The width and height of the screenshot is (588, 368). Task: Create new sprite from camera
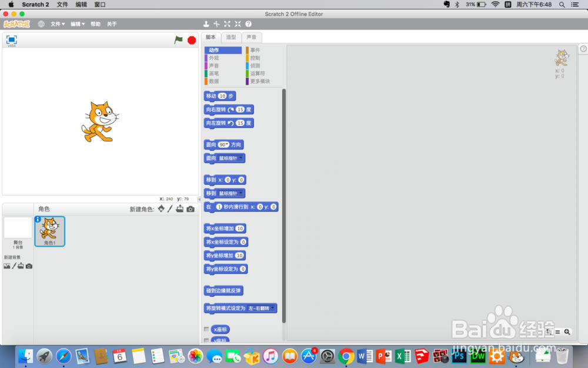(x=191, y=209)
